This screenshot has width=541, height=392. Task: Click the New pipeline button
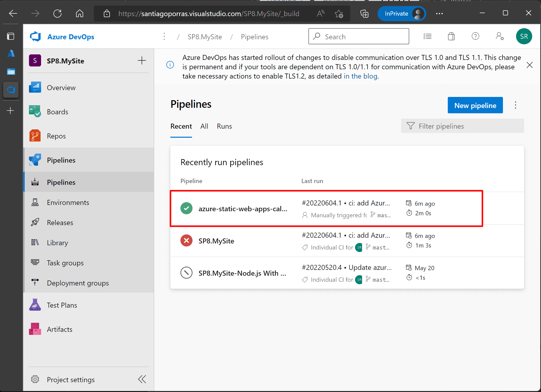pyautogui.click(x=475, y=105)
